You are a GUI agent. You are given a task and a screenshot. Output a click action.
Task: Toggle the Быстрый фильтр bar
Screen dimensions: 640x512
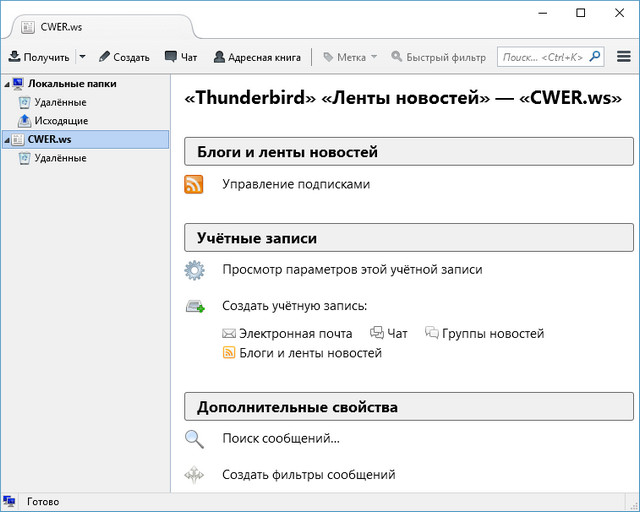tap(438, 57)
